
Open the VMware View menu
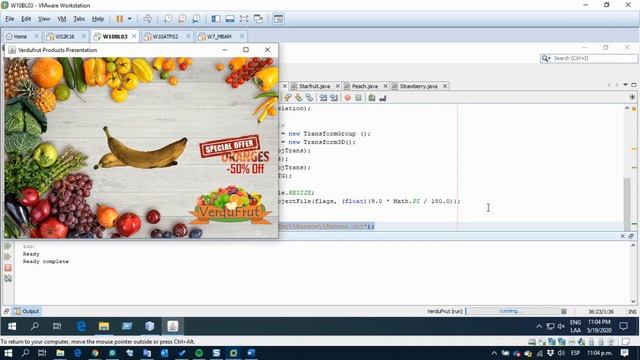44,19
